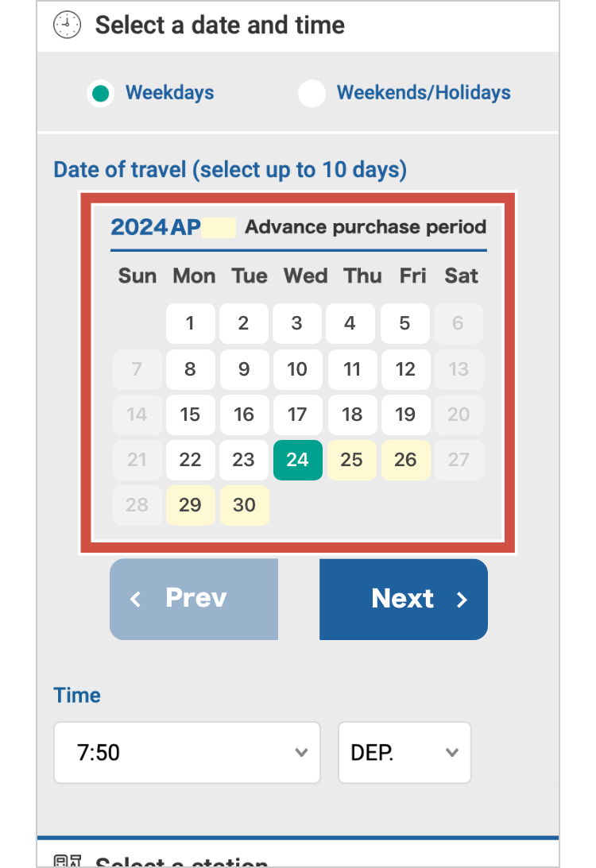This screenshot has height=868, width=596.
Task: Pick April 1 on the calendar
Action: tap(190, 323)
